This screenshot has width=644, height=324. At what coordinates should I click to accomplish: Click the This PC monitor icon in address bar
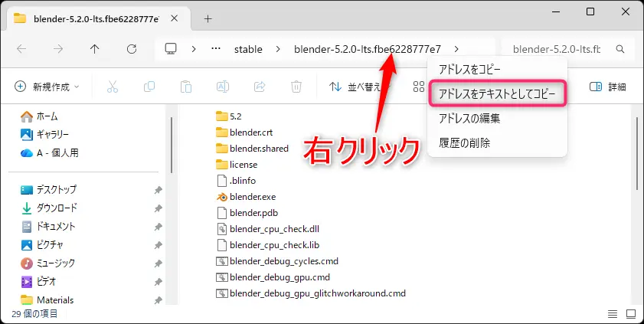coord(171,49)
